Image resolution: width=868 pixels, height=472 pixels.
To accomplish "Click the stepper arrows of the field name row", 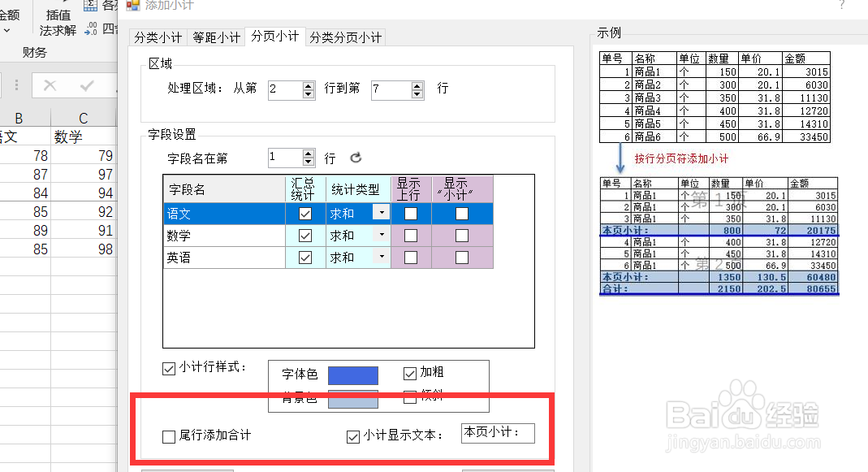I will (x=309, y=158).
